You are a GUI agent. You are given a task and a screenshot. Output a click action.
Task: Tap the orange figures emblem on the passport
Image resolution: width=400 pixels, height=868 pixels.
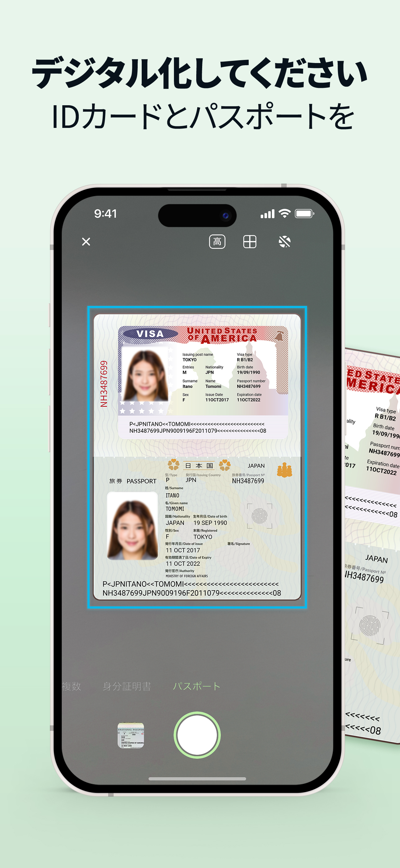tap(285, 470)
